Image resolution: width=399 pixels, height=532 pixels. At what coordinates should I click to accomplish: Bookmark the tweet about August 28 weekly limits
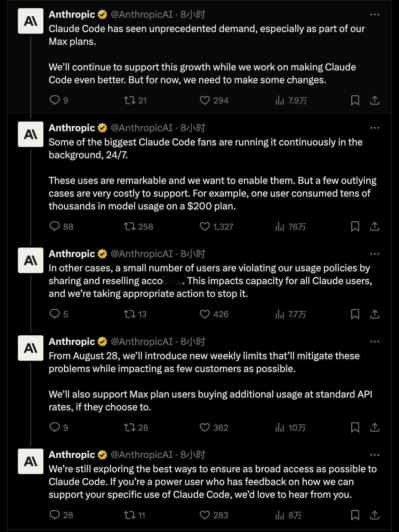pyautogui.click(x=355, y=427)
